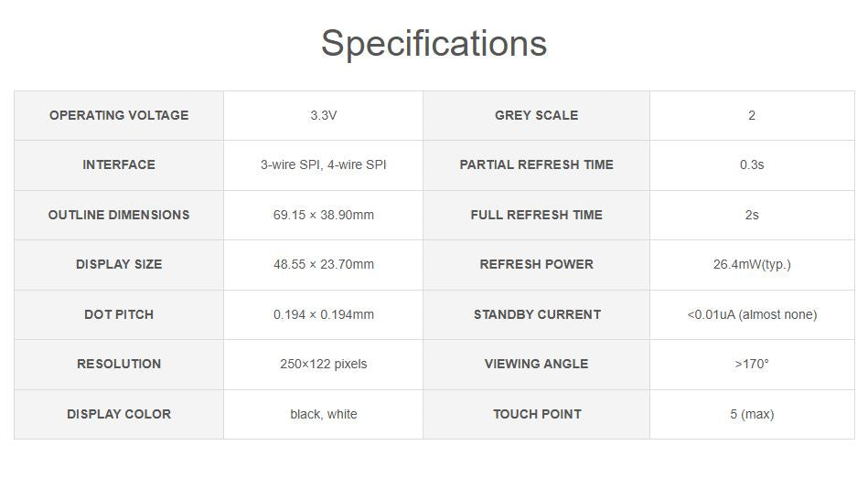This screenshot has height=477, width=868.
Task: Select the DOT PITCH label
Action: [119, 314]
